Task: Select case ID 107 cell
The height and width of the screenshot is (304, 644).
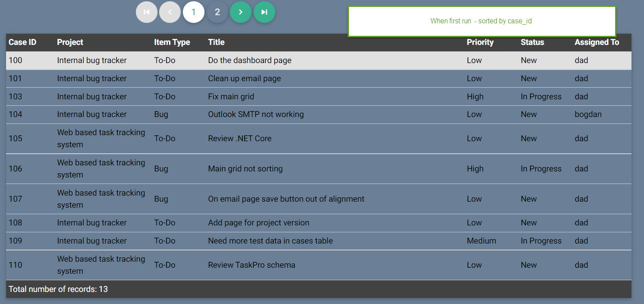Action: click(16, 199)
